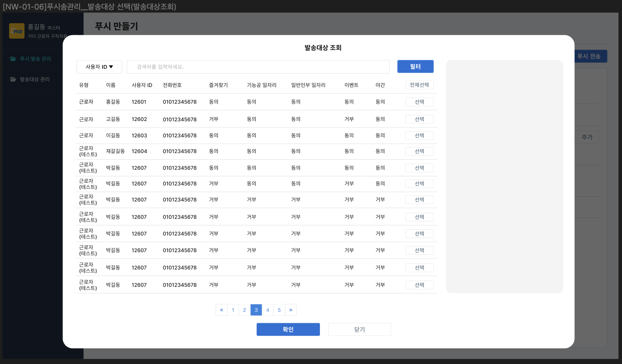Click the 기능공 일자리 column header
The width and height of the screenshot is (622, 364).
coord(262,85)
